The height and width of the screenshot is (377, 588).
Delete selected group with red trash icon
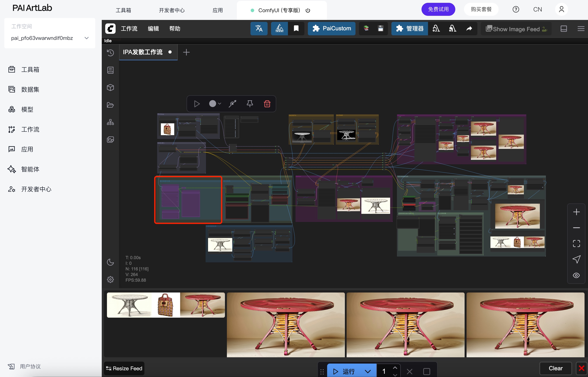tap(267, 104)
